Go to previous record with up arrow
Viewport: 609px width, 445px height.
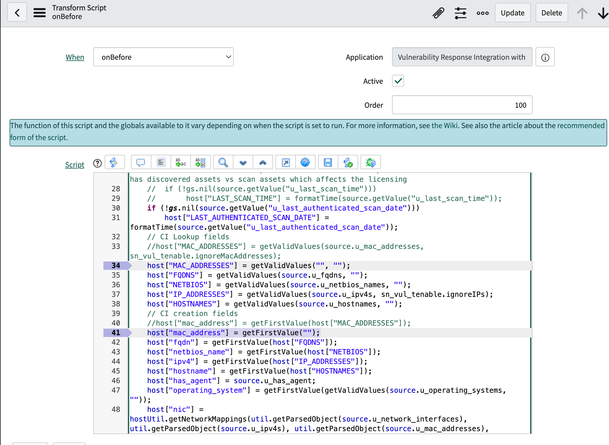[582, 14]
